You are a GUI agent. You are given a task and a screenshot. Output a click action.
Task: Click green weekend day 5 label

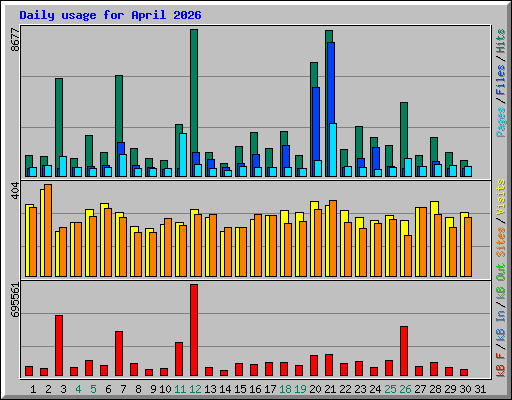(93, 389)
